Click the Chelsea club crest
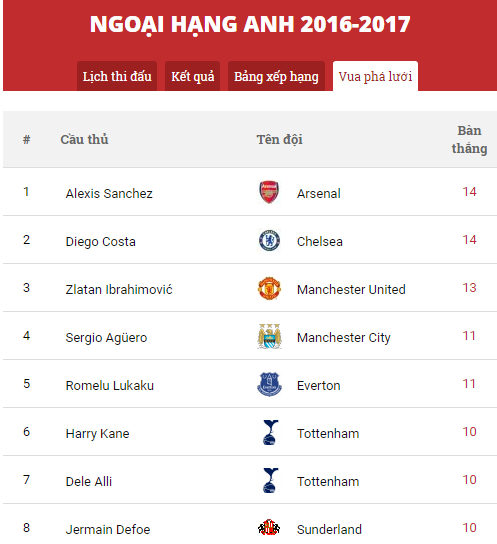This screenshot has height=544, width=497. pyautogui.click(x=269, y=240)
